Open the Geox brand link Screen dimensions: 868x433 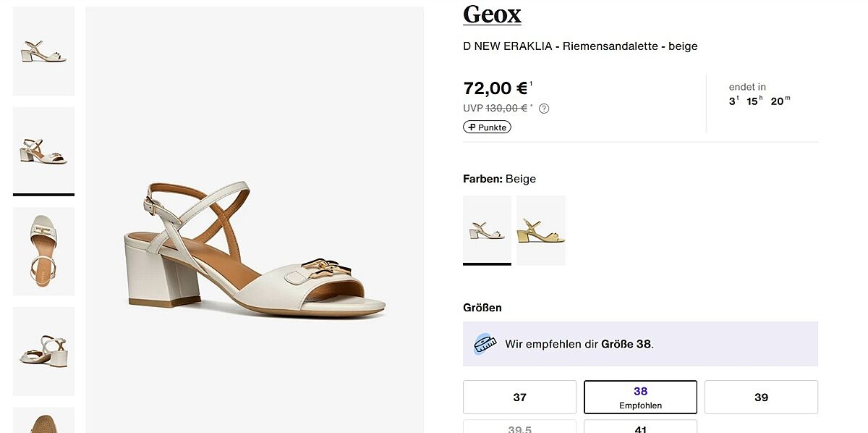[x=492, y=14]
